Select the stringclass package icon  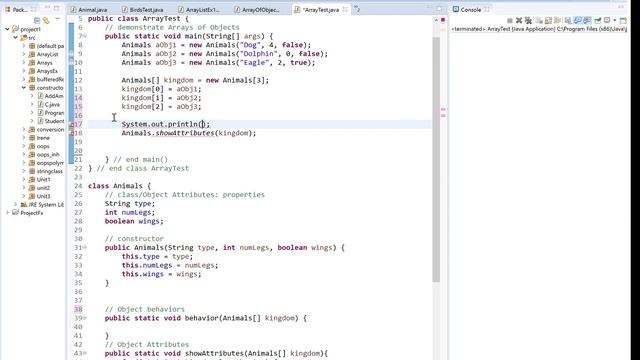[x=32, y=171]
